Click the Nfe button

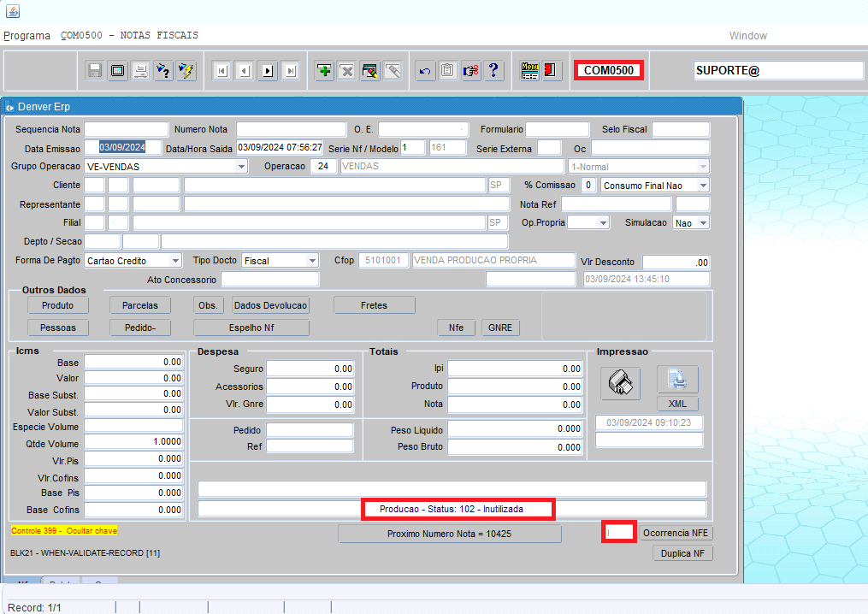point(456,328)
